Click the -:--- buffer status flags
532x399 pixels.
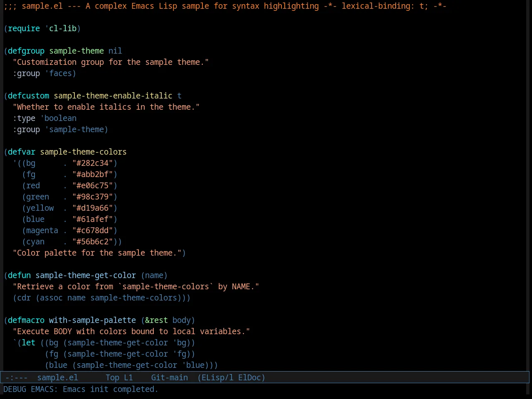coord(17,377)
